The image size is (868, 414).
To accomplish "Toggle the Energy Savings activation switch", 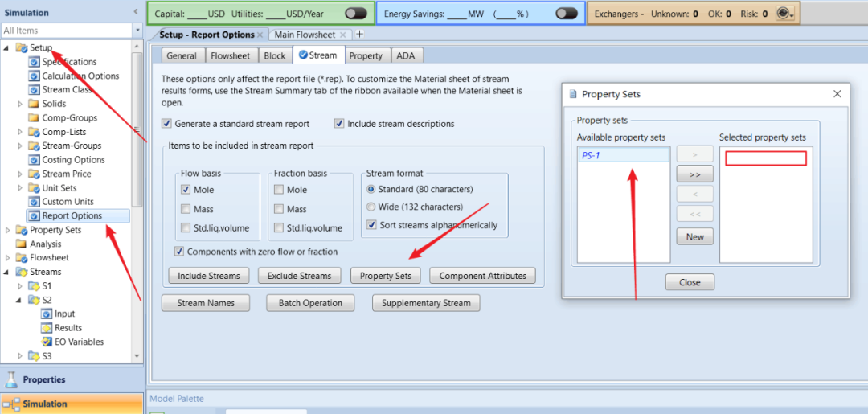I will click(567, 14).
